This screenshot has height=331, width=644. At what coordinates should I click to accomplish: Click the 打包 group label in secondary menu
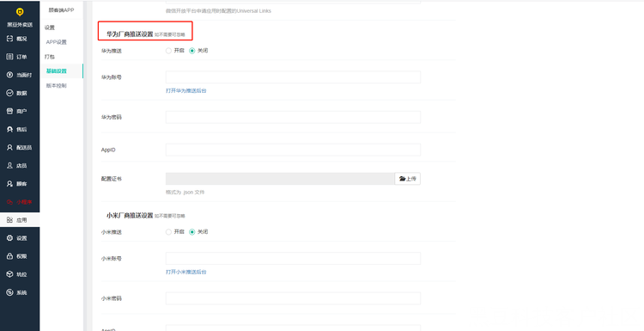pyautogui.click(x=50, y=57)
